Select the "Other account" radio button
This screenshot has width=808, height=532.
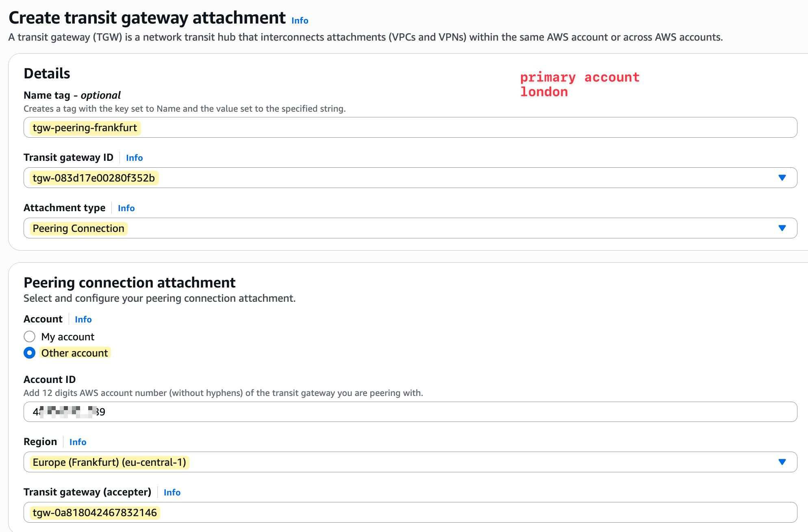tap(29, 353)
